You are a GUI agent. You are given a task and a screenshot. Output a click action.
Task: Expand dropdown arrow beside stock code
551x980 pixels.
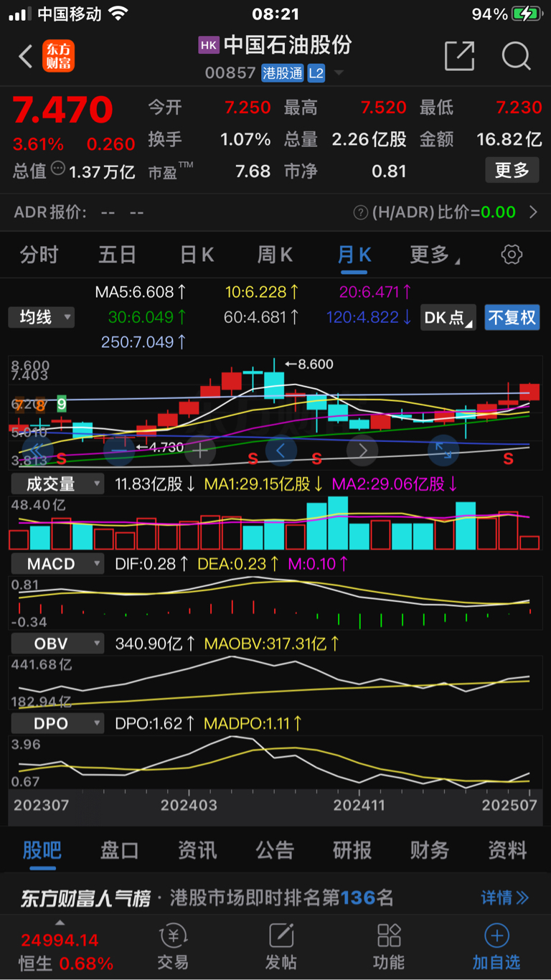pos(339,73)
